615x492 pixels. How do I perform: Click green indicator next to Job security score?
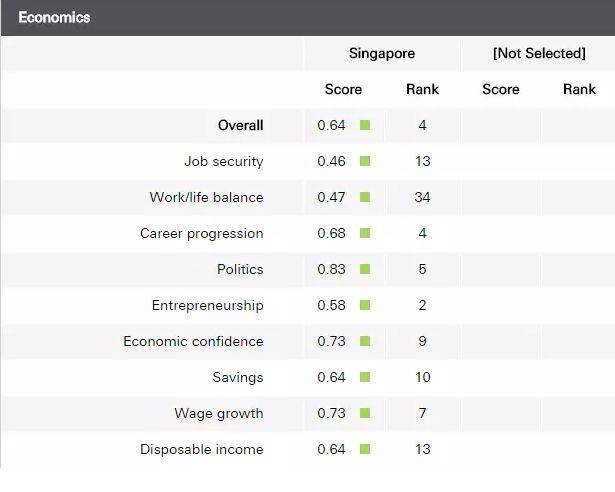coord(365,161)
